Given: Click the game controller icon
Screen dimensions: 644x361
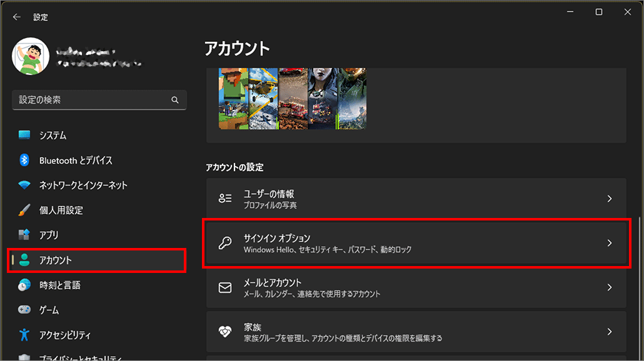Looking at the screenshot, I should (24, 310).
